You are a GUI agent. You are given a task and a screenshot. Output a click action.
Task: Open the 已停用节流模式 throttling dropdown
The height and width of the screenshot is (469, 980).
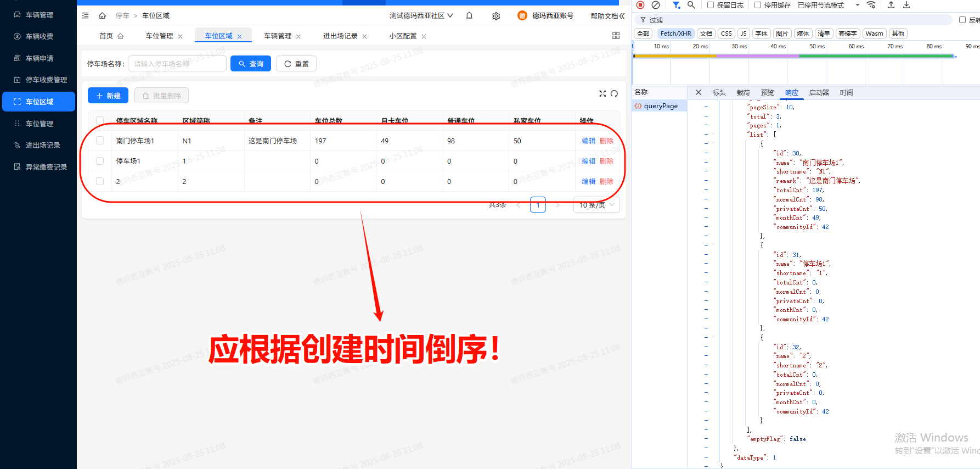tap(829, 5)
